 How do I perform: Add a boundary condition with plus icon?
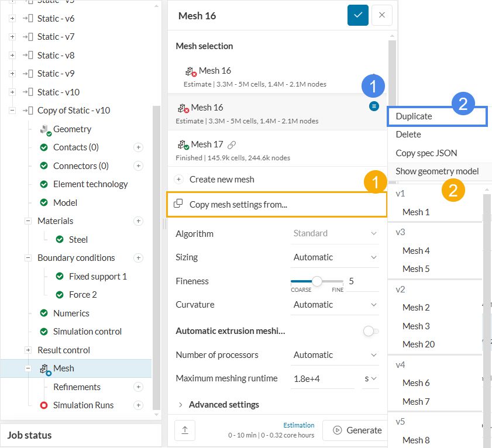(139, 258)
